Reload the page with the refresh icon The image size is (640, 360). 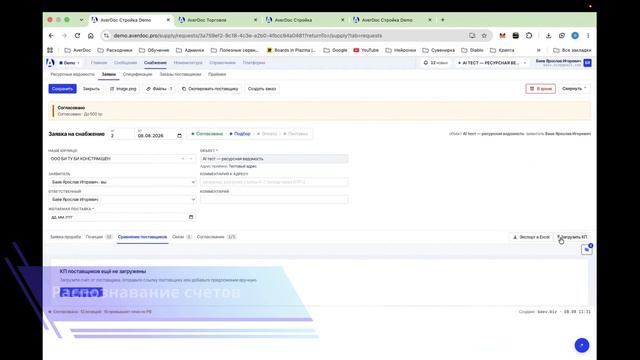(77, 36)
